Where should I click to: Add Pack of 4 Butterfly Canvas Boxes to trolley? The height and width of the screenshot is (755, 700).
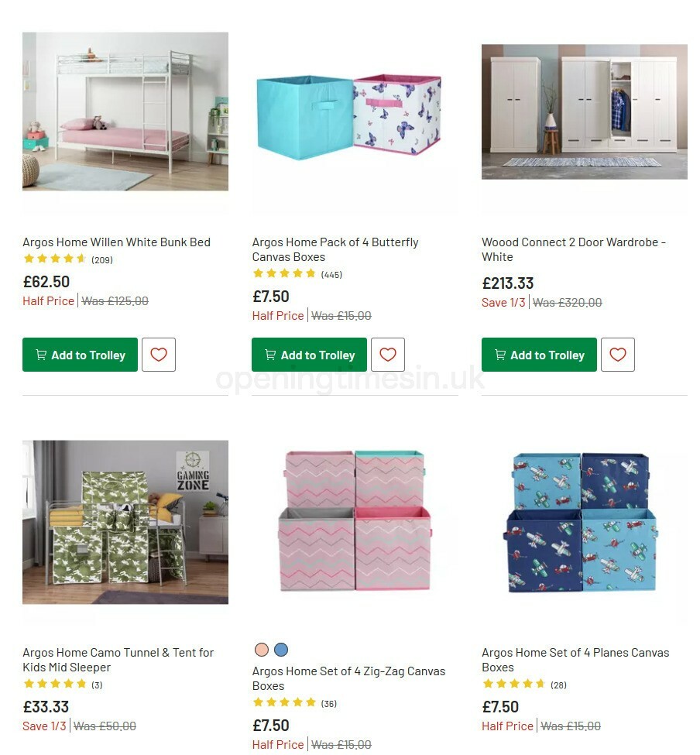click(x=309, y=355)
